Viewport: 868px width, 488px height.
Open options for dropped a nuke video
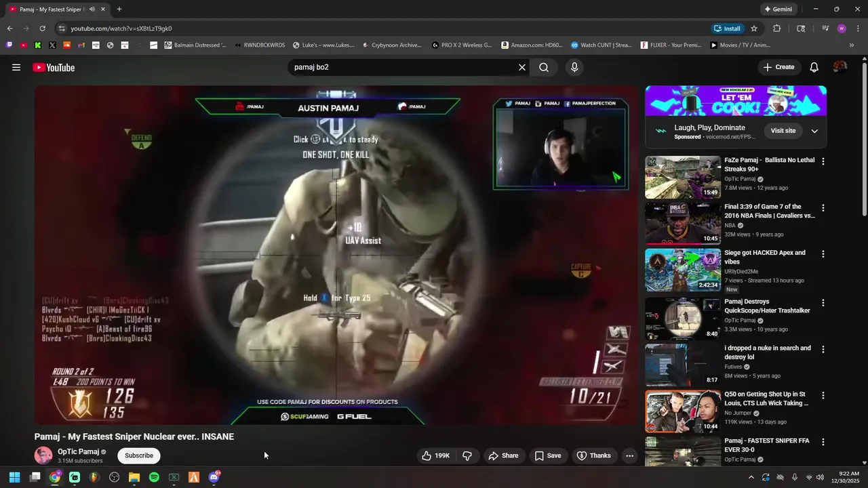(x=823, y=350)
